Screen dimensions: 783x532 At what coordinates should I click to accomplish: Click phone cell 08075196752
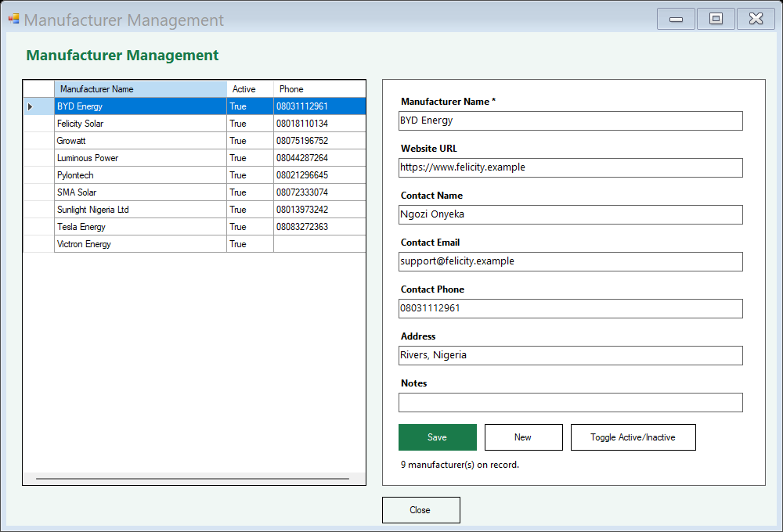(319, 141)
